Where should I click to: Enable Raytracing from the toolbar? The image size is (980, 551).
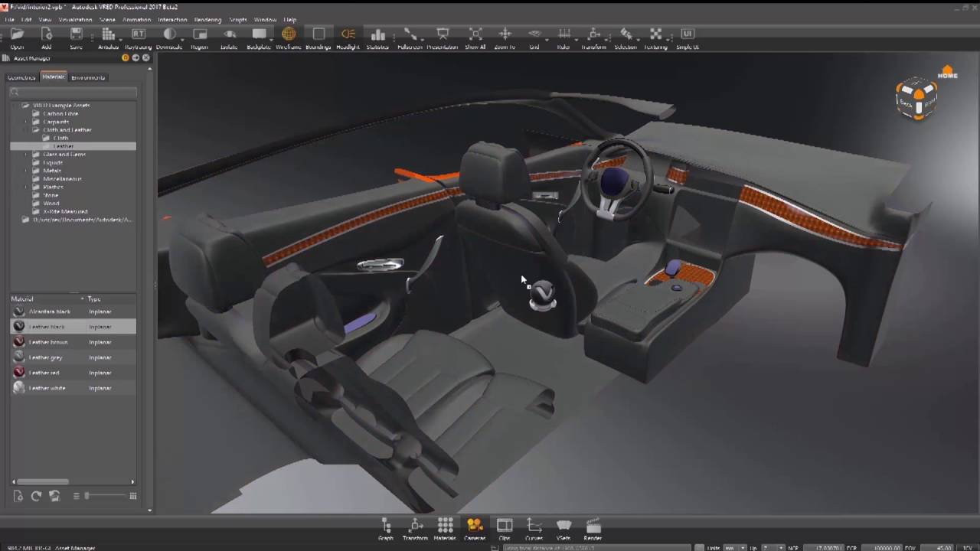(138, 35)
